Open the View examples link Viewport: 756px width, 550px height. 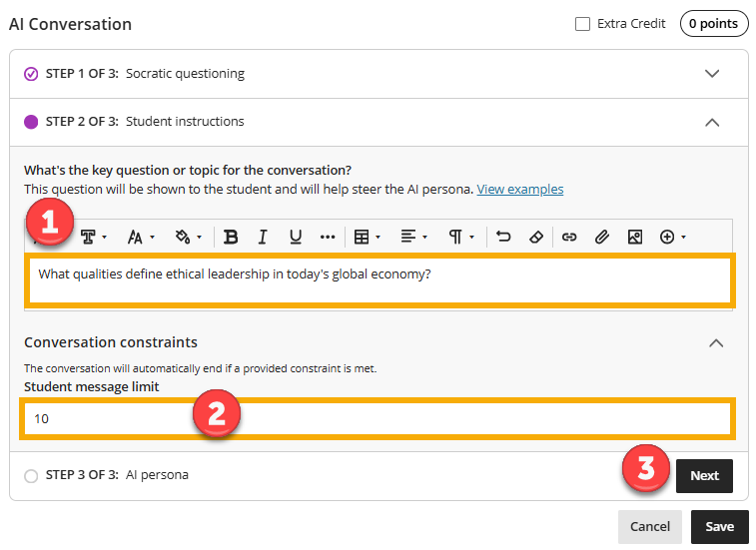[x=519, y=189]
